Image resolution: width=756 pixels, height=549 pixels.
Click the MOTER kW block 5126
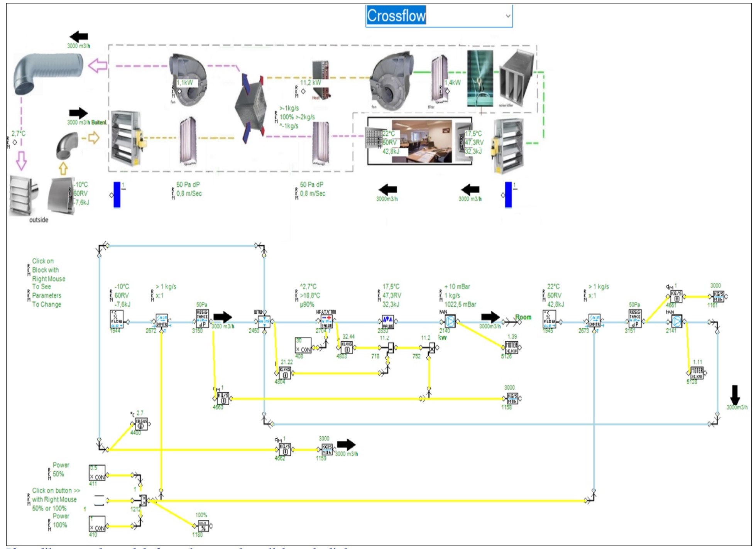[511, 347]
